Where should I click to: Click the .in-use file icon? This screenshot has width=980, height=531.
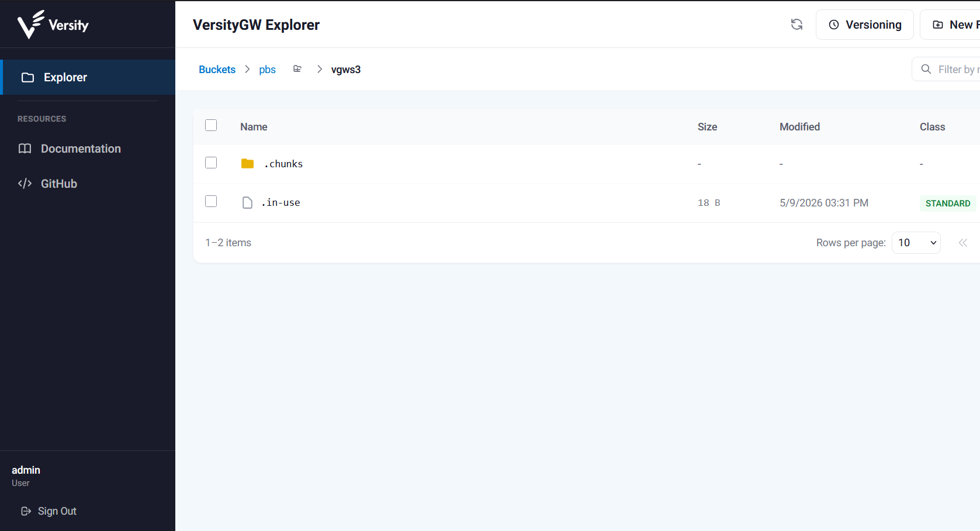(x=247, y=202)
